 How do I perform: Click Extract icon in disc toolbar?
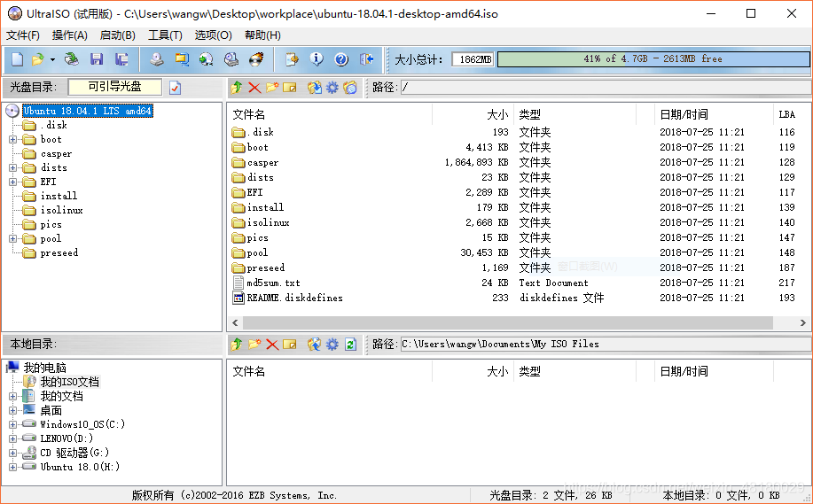pyautogui.click(x=314, y=88)
